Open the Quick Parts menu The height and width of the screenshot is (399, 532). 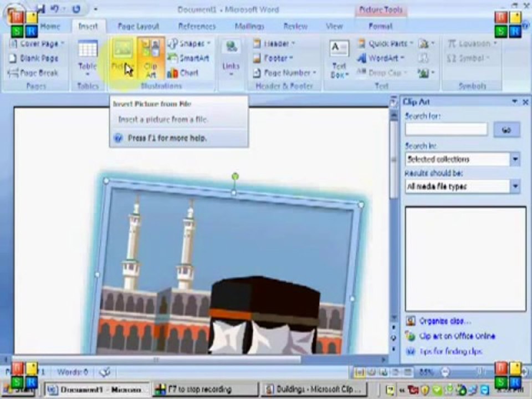tap(385, 44)
